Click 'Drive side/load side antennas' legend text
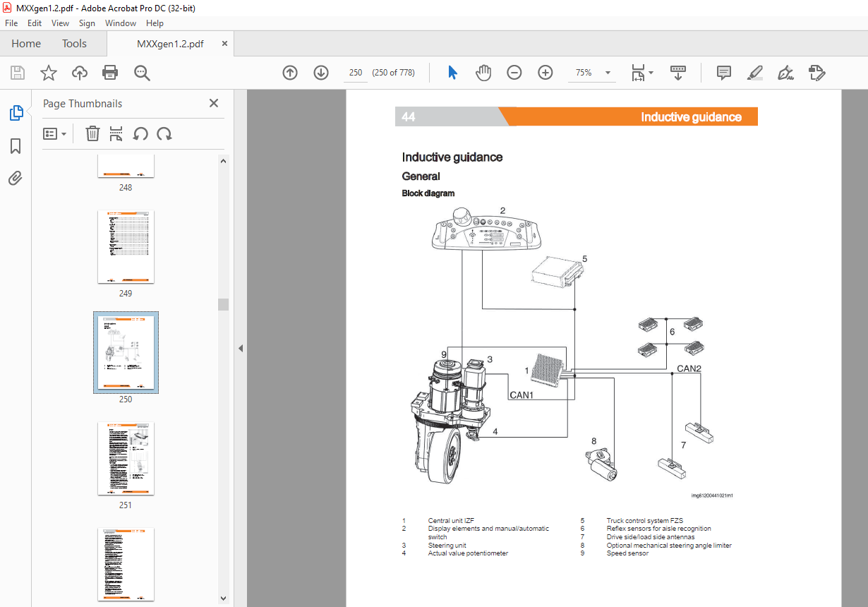868x607 pixels. tap(651, 537)
